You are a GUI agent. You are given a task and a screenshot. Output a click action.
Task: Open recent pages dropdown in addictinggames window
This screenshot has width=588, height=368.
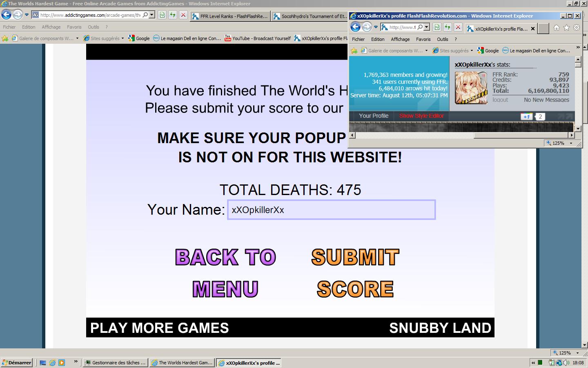[x=27, y=15]
